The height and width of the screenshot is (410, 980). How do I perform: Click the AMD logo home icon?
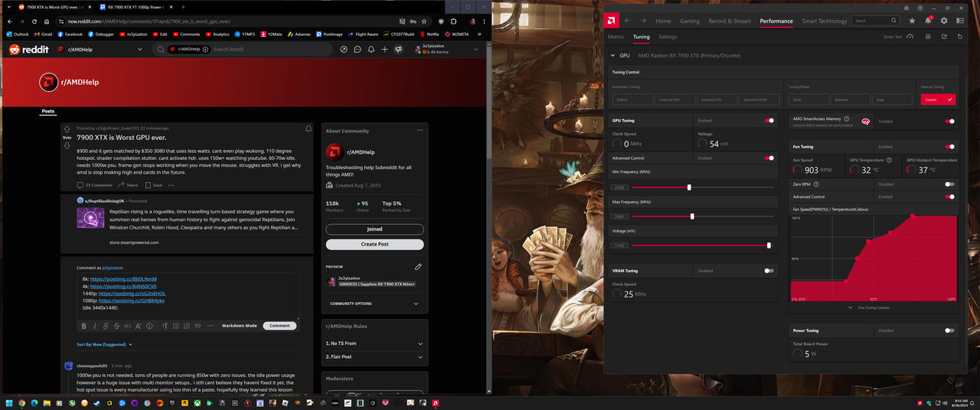[612, 21]
